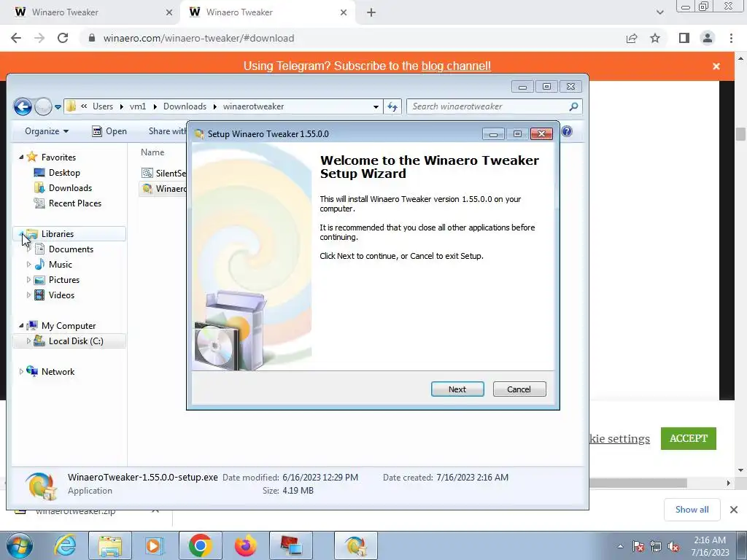
Task: Select Libraries in the navigation pane
Action: click(x=57, y=234)
